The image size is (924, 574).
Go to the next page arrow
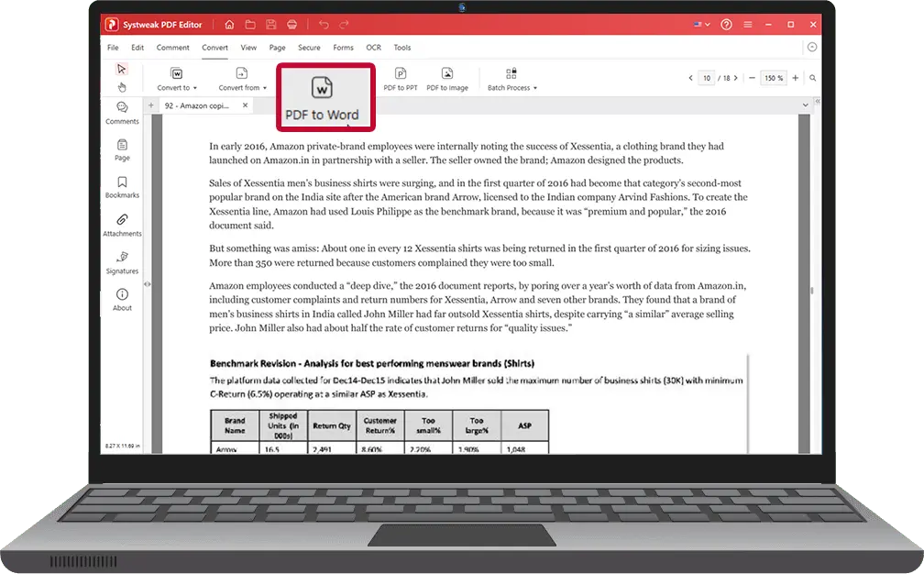pos(739,79)
